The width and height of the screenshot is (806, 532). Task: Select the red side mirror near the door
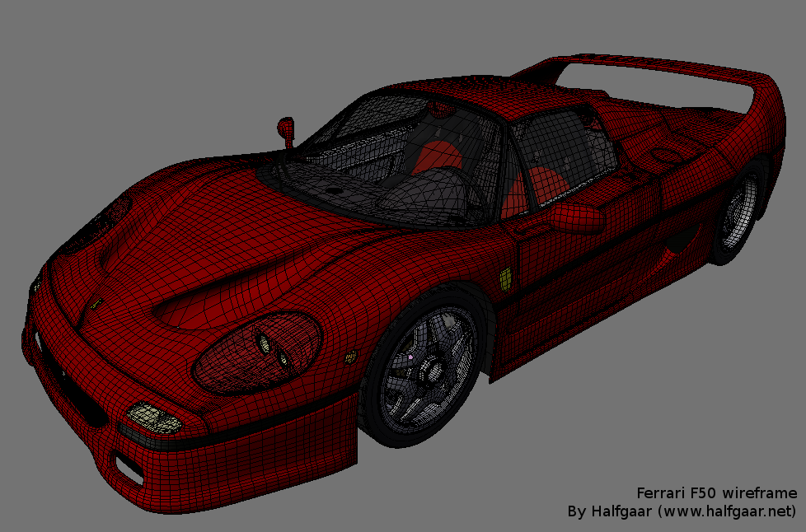tap(577, 217)
